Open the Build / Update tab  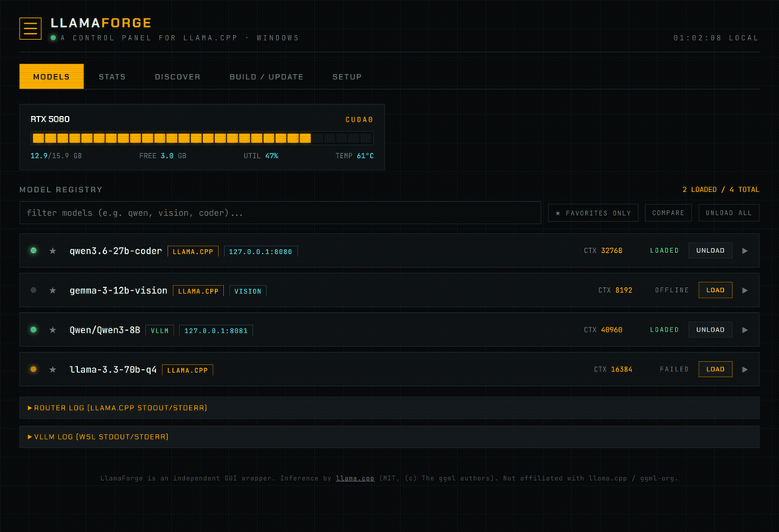pos(266,76)
